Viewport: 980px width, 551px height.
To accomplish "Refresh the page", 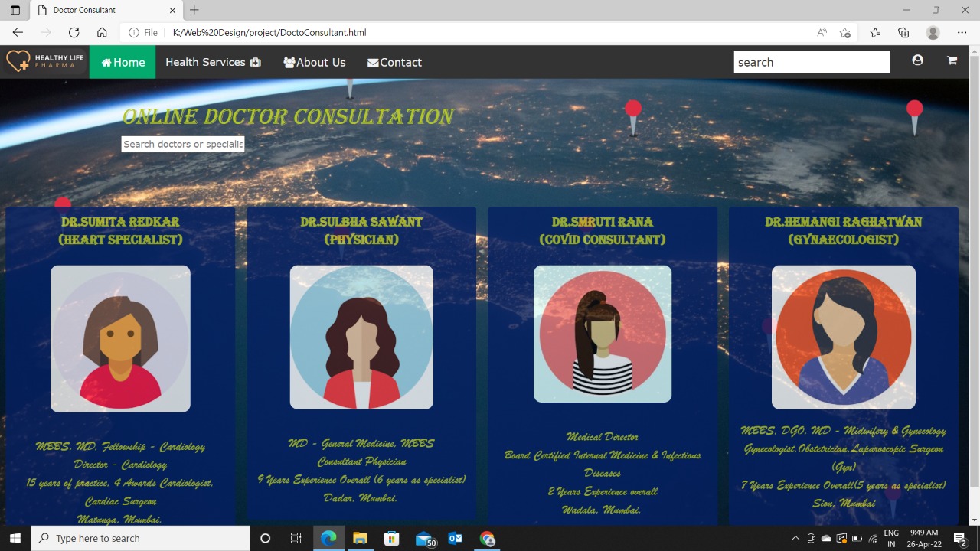I will (73, 32).
